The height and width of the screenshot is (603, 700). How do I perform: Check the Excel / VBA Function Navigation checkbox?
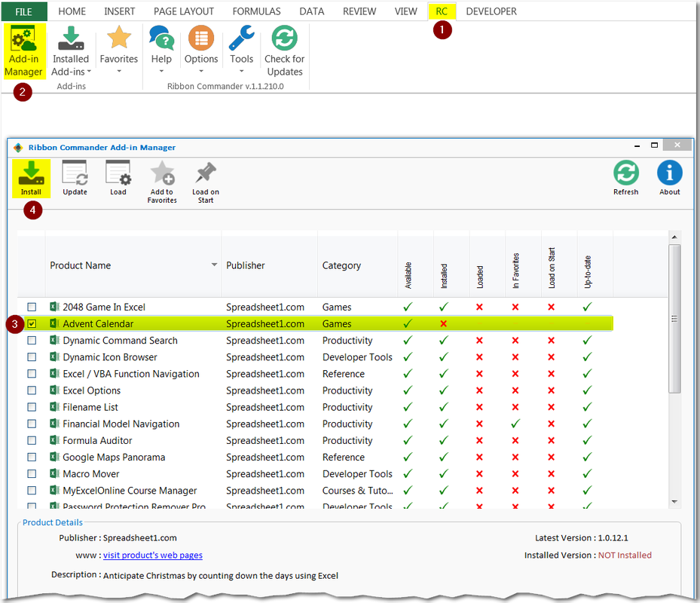point(32,373)
